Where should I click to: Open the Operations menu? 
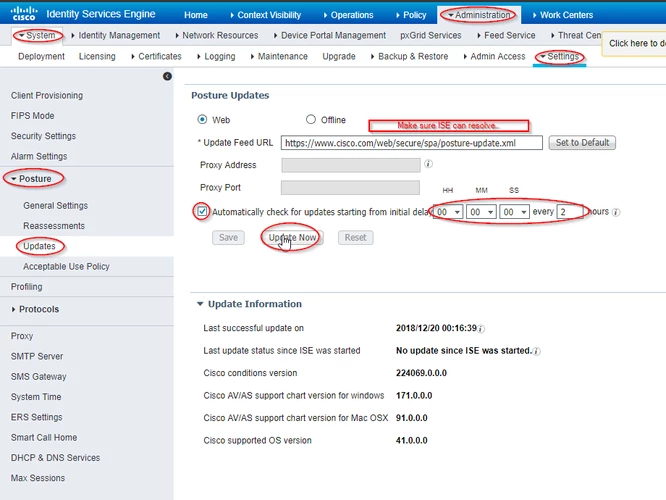(x=348, y=15)
